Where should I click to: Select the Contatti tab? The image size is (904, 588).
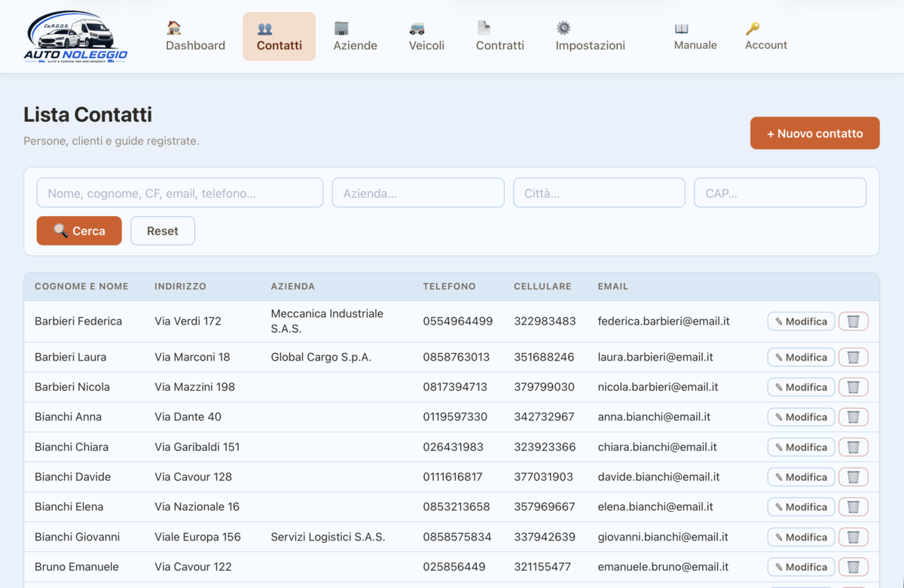[x=279, y=37]
